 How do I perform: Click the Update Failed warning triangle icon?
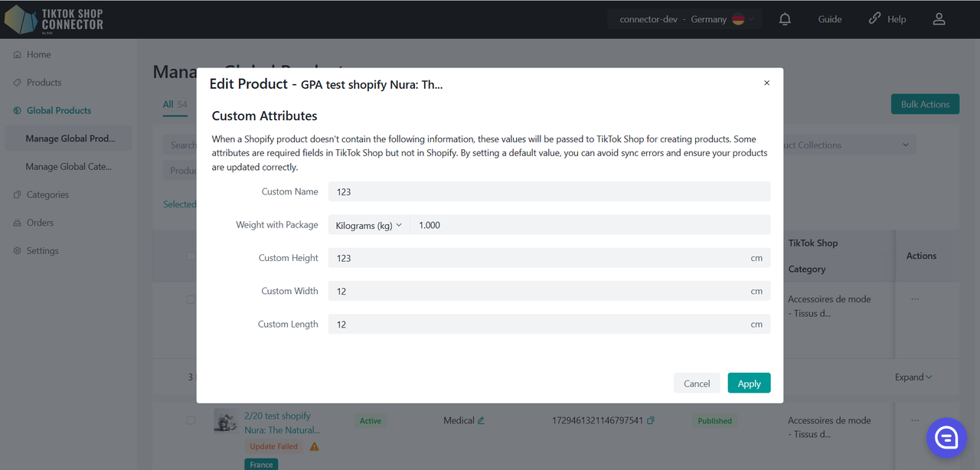click(314, 446)
